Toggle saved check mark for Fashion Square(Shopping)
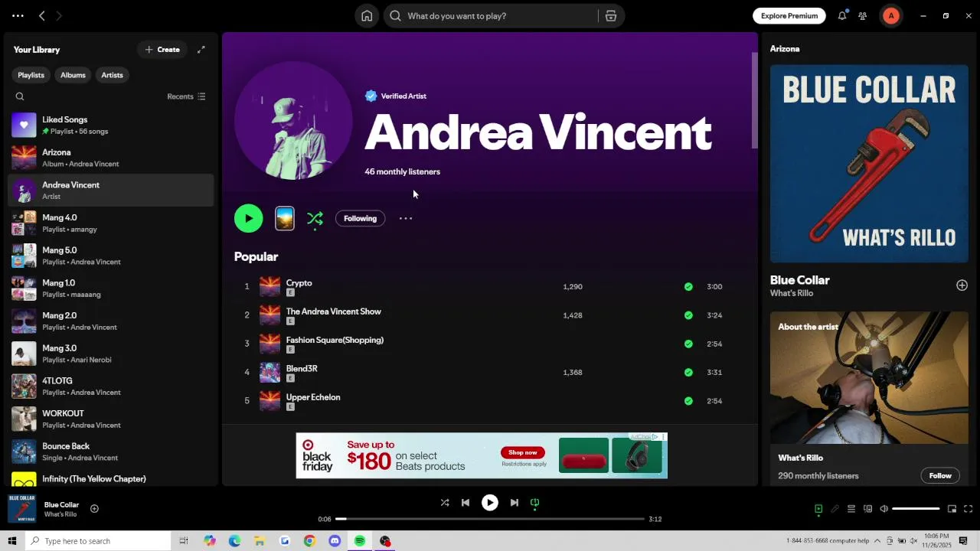 point(688,344)
